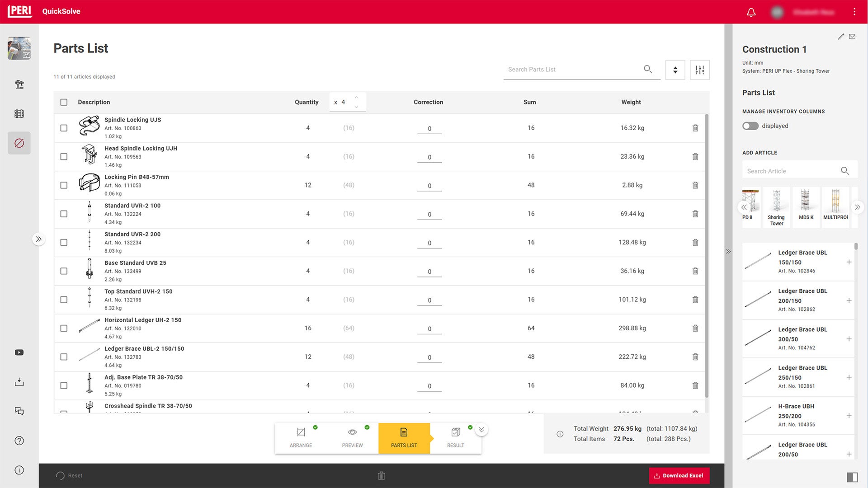Expand the collapsed left panel chevron
Screen dimensions: 868x488
[x=39, y=239]
